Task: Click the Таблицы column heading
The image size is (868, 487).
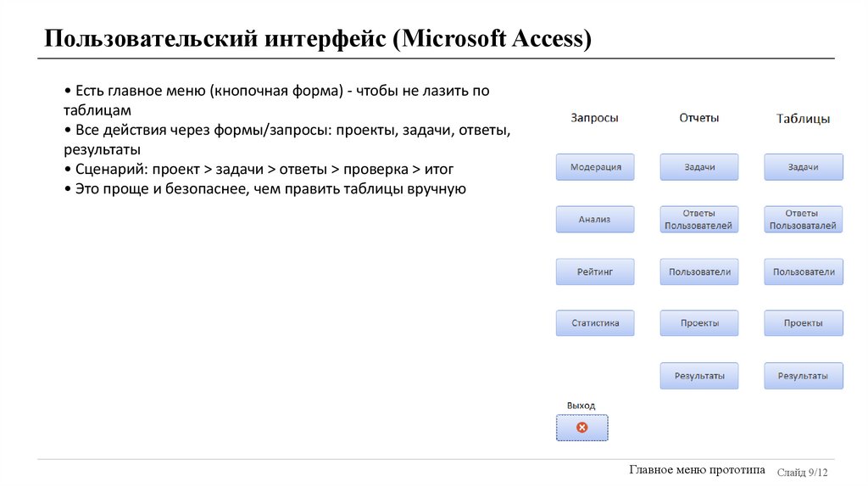Action: point(803,119)
